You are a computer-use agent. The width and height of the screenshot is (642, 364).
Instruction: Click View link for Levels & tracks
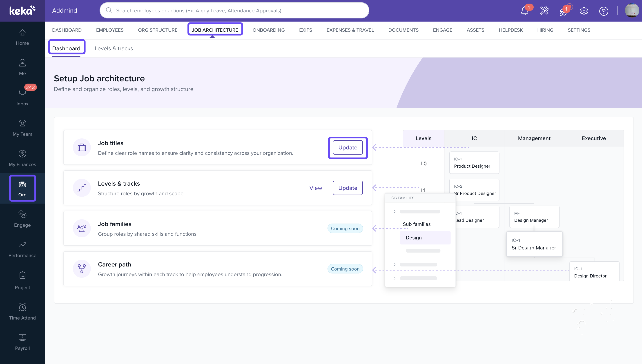(x=315, y=188)
